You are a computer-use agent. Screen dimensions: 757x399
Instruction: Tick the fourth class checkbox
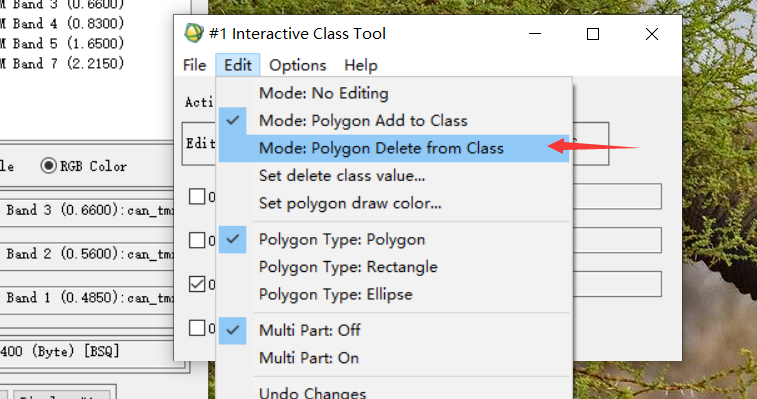click(x=196, y=328)
